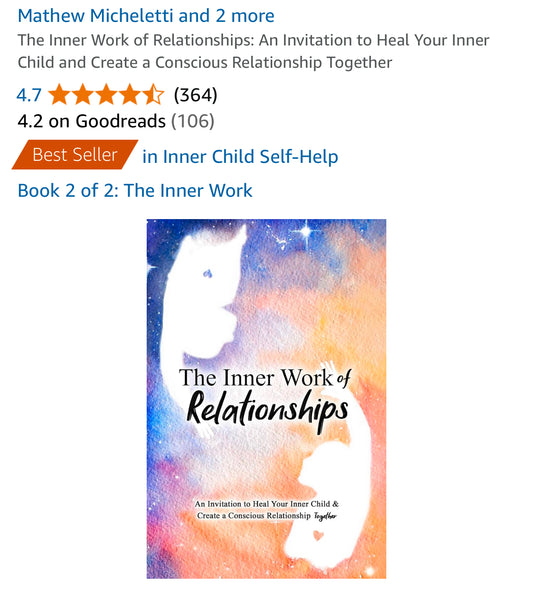Click the orange Best Seller badge
Screen dimensions: 533x606
click(x=75, y=155)
